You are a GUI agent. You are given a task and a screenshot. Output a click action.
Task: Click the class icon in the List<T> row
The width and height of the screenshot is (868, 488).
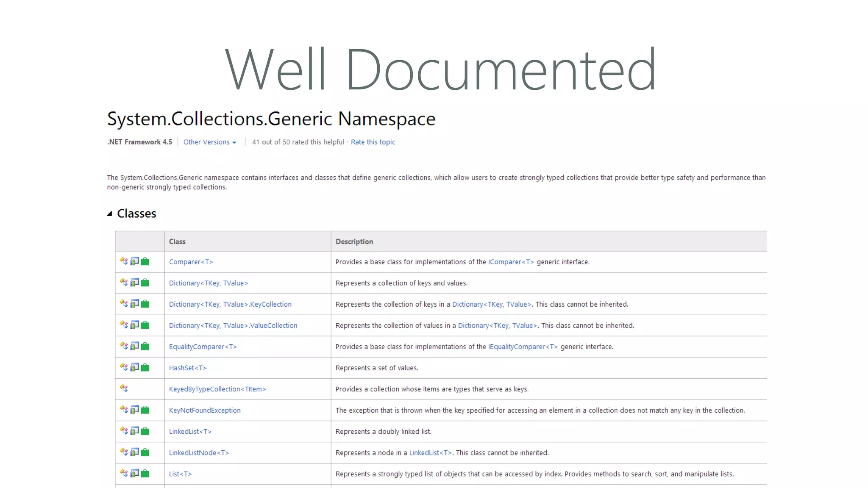click(124, 473)
